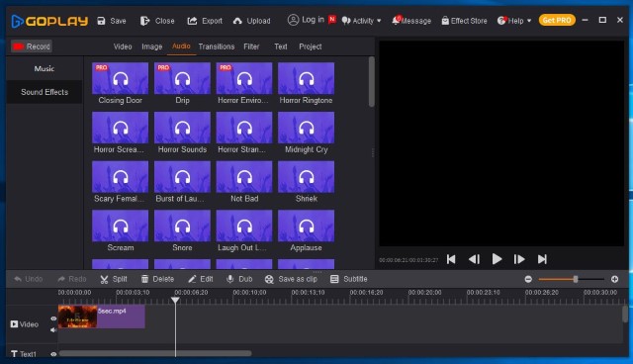Toggle Video track visibility eye
This screenshot has height=364, width=633.
pos(53,318)
